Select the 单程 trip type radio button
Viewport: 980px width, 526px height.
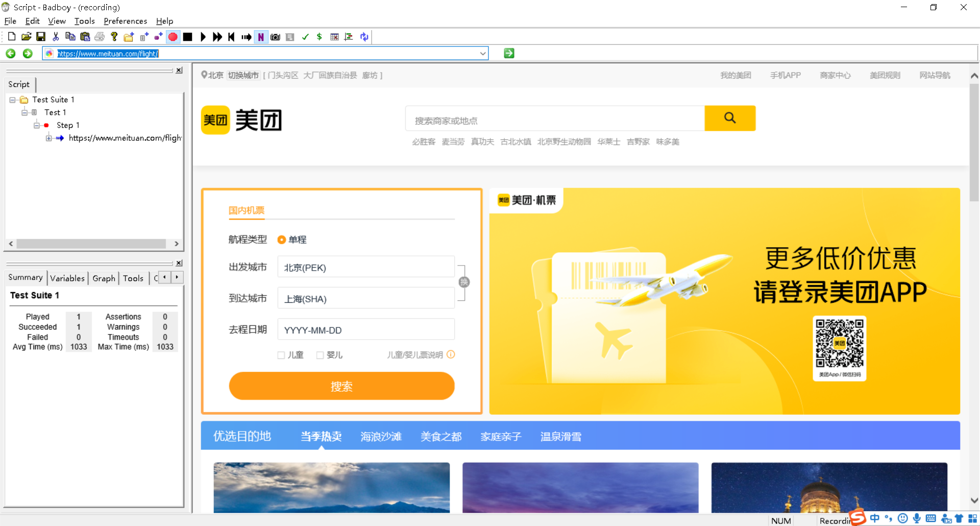[x=281, y=239]
